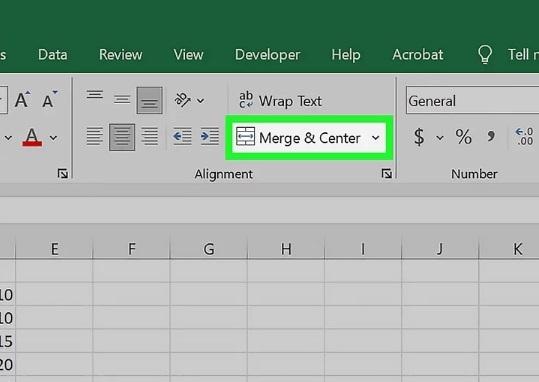Select column K header
The width and height of the screenshot is (539, 382).
[509, 248]
